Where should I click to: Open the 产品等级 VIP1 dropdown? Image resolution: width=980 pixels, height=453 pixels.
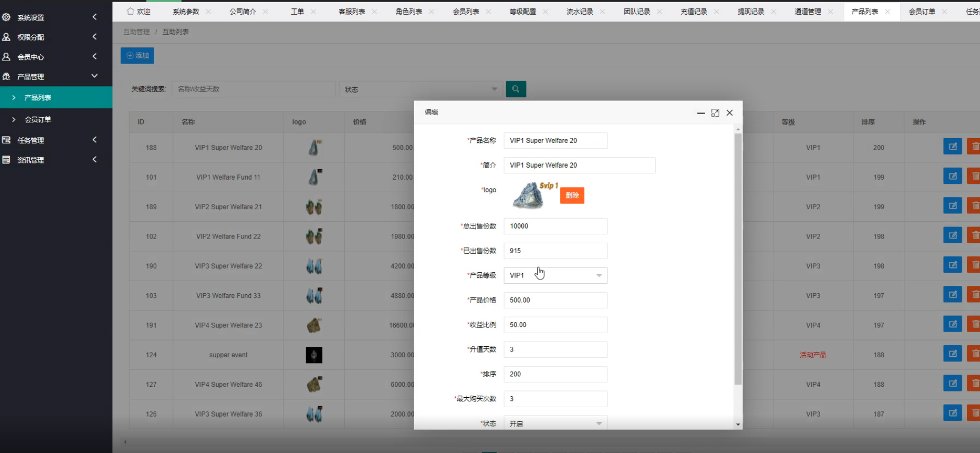pyautogui.click(x=555, y=275)
